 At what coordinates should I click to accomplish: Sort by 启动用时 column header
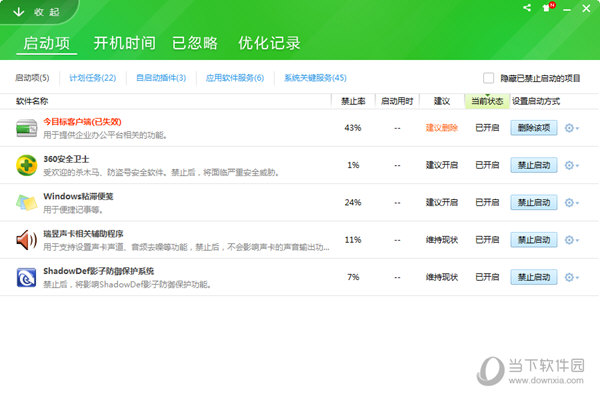point(397,101)
